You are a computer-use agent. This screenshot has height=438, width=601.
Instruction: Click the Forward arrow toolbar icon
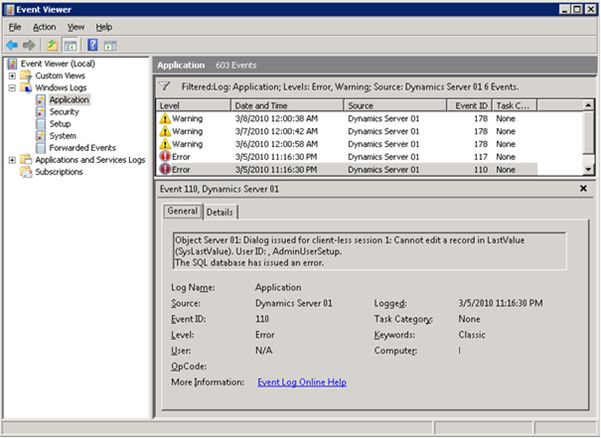pyautogui.click(x=29, y=45)
